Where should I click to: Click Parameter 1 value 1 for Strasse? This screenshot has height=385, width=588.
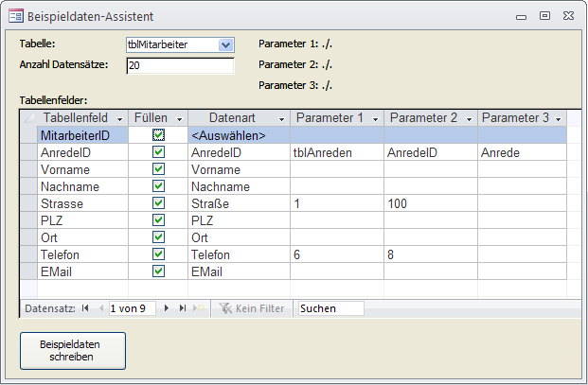337,203
